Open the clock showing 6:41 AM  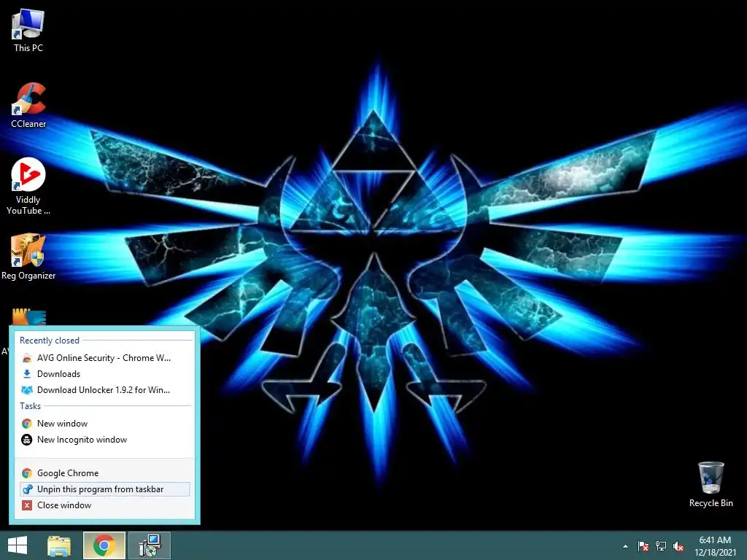pos(715,540)
